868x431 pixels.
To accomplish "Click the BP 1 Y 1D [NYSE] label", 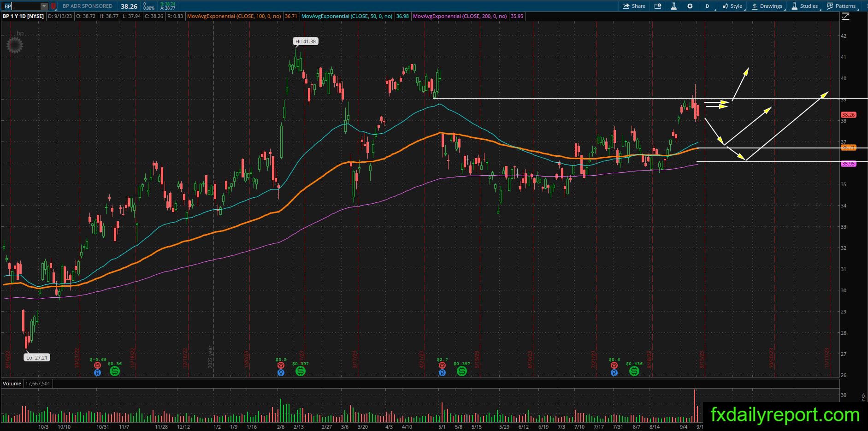I will coord(24,16).
